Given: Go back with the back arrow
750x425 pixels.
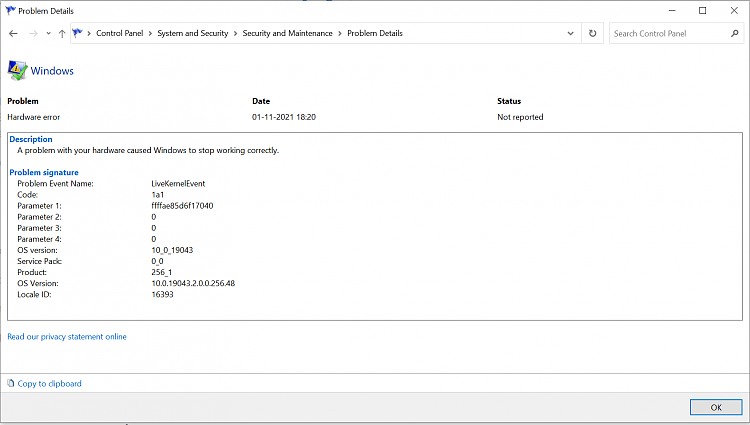Looking at the screenshot, I should 13,33.
